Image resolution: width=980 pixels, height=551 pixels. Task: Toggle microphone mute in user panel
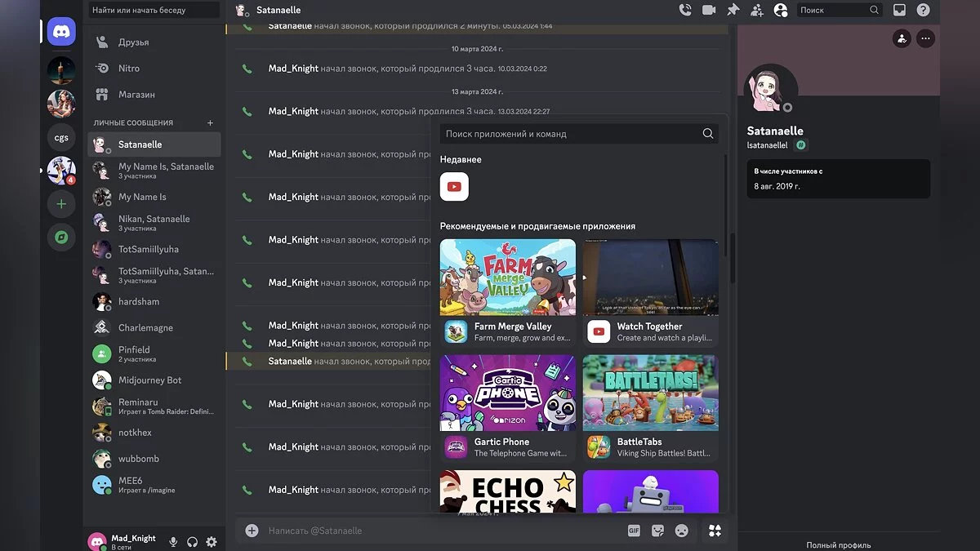pyautogui.click(x=173, y=541)
